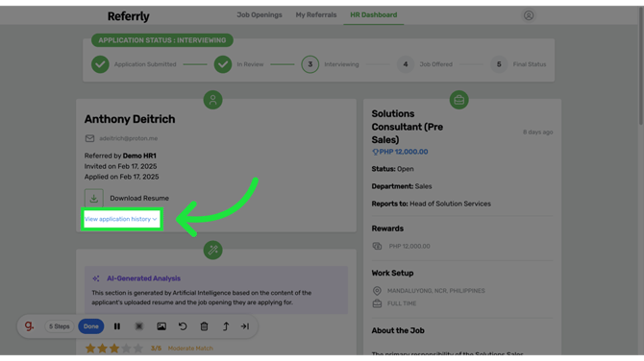
Task: Click the Application Status Interviewing badge
Action: (x=162, y=40)
